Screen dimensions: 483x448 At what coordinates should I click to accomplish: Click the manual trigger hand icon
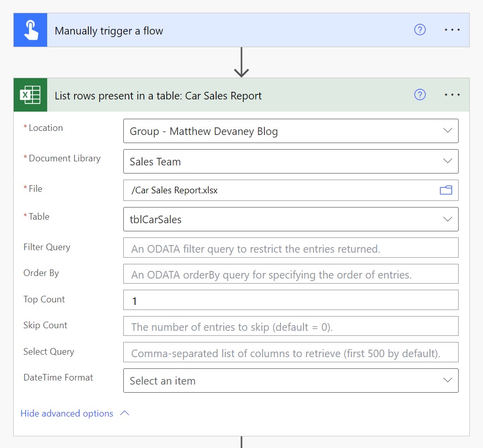click(30, 30)
